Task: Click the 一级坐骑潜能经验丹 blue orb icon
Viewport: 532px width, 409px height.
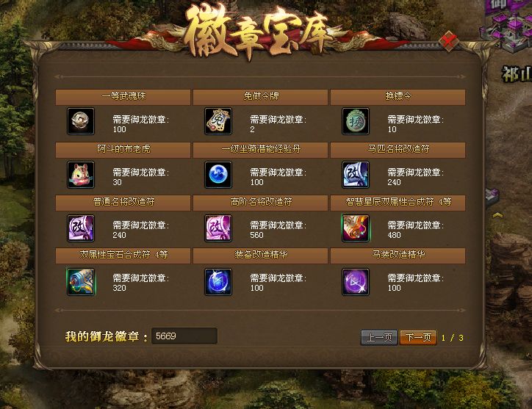Action: pos(218,174)
